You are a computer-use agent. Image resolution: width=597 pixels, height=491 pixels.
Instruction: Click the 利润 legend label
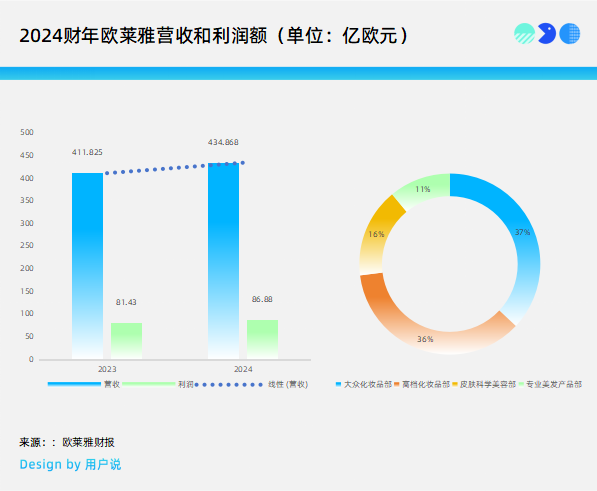point(186,384)
